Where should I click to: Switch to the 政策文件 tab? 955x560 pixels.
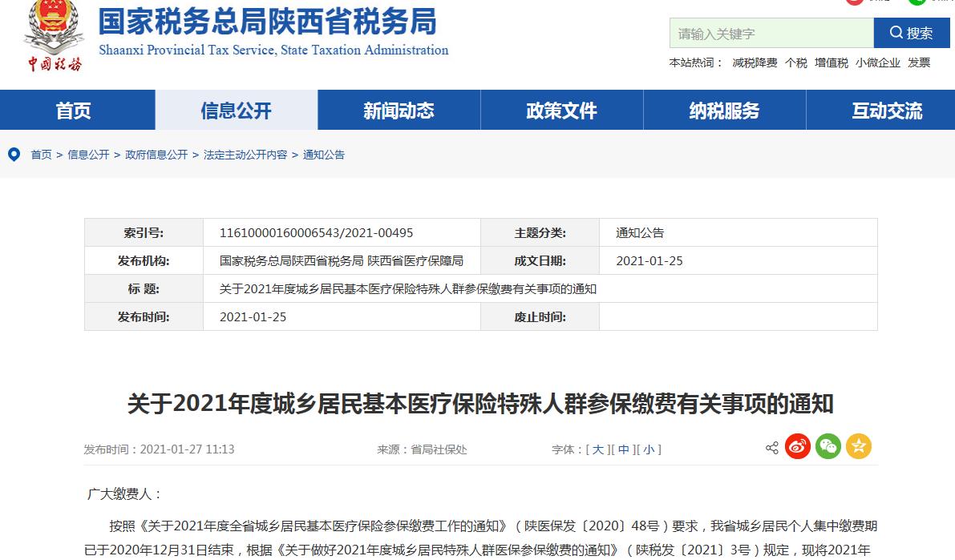(561, 111)
